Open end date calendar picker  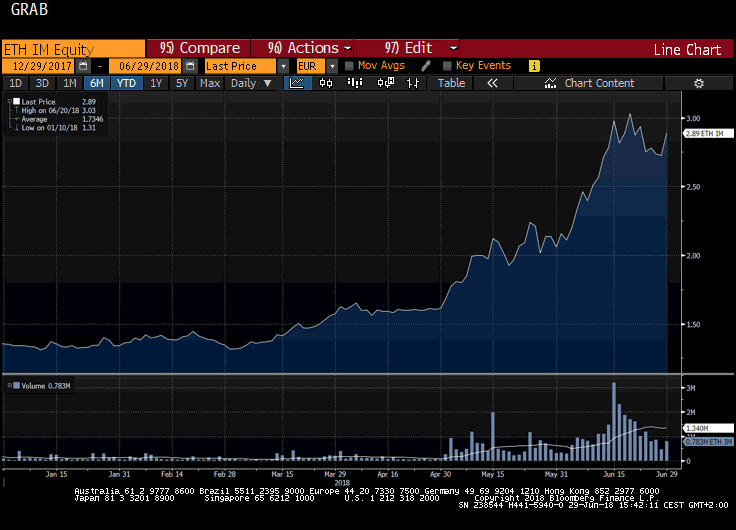[x=189, y=66]
